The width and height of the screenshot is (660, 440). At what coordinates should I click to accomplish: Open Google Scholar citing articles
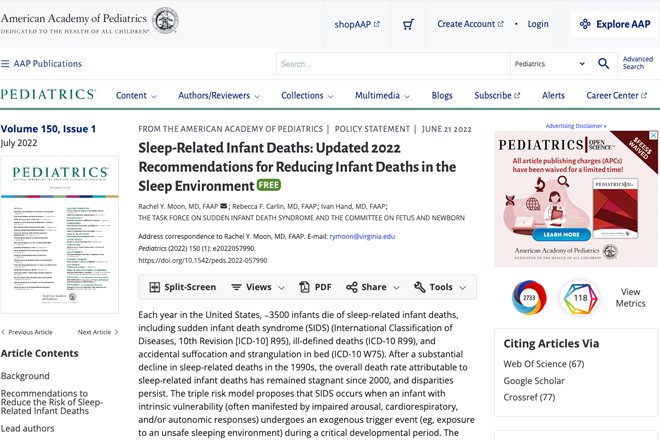tap(534, 381)
